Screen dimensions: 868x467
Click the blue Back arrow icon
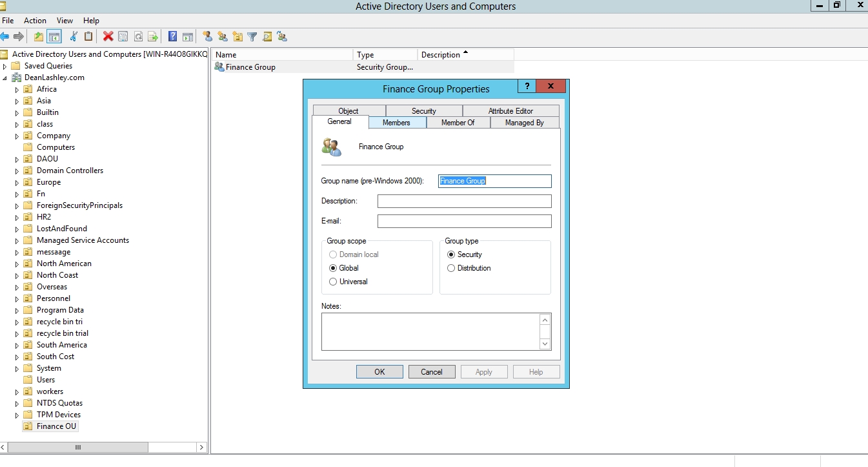pyautogui.click(x=5, y=37)
